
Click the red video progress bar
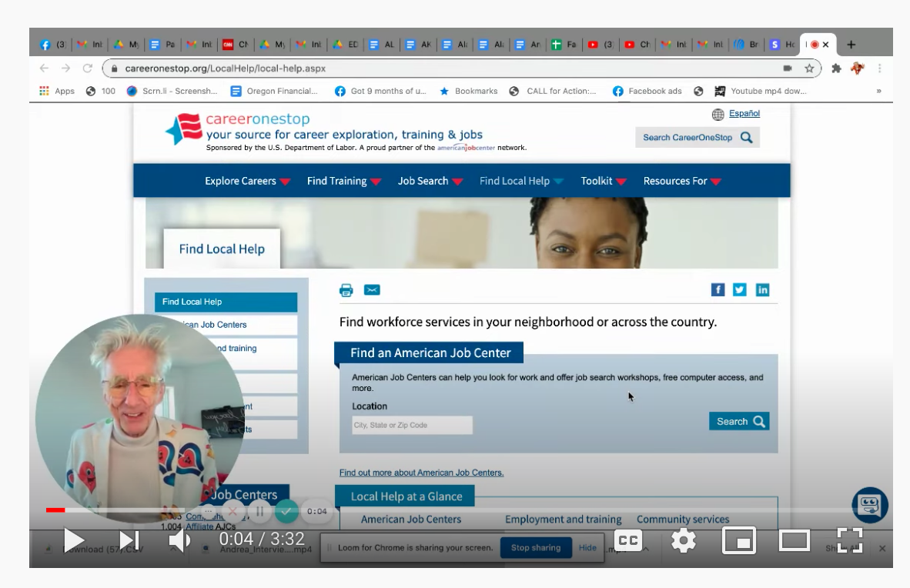[x=55, y=509]
